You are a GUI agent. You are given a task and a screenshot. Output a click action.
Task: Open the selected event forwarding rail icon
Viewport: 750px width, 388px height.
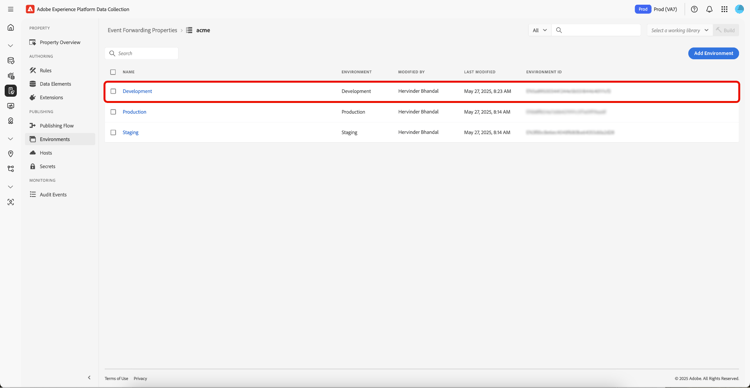[11, 90]
